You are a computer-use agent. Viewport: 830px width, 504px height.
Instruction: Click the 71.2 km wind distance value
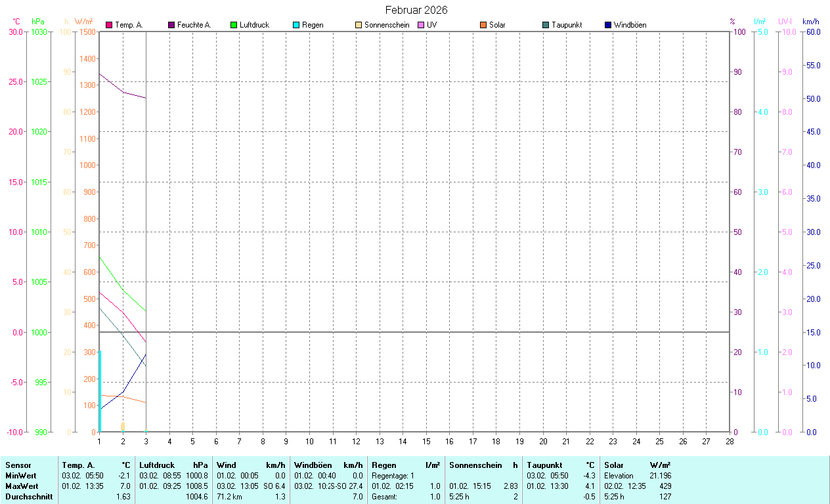[229, 497]
